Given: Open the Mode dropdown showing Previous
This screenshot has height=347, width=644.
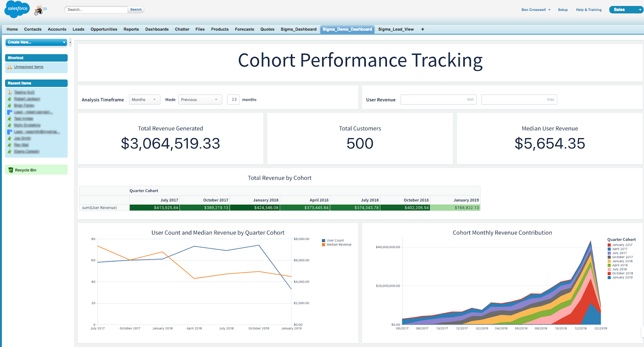Looking at the screenshot, I should (200, 100).
